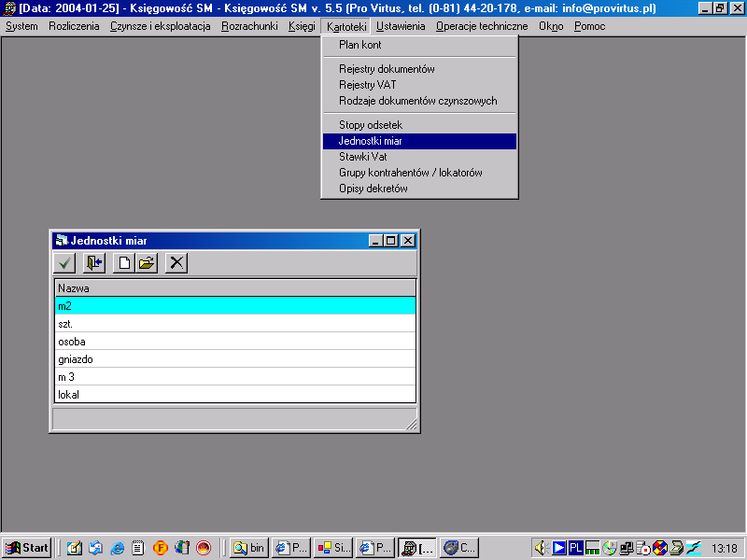747x560 pixels.
Task: Open the Operacje techniczne menu
Action: coord(482,26)
